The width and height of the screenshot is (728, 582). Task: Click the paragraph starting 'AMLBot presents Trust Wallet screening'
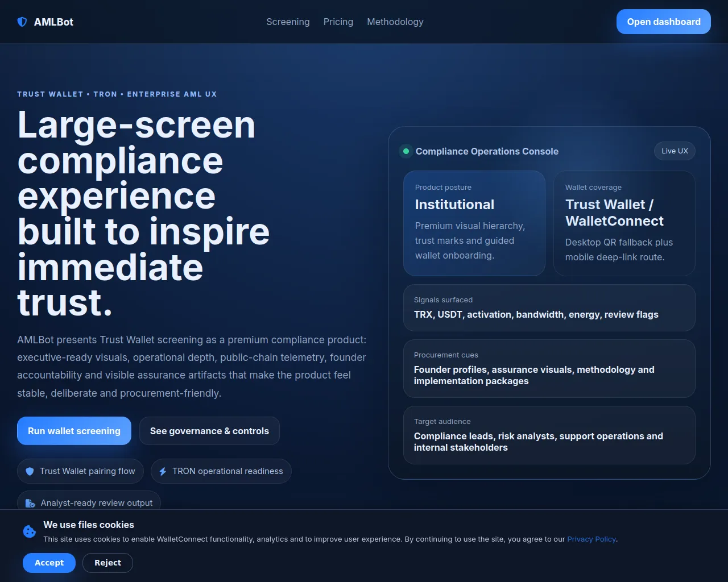(x=192, y=367)
